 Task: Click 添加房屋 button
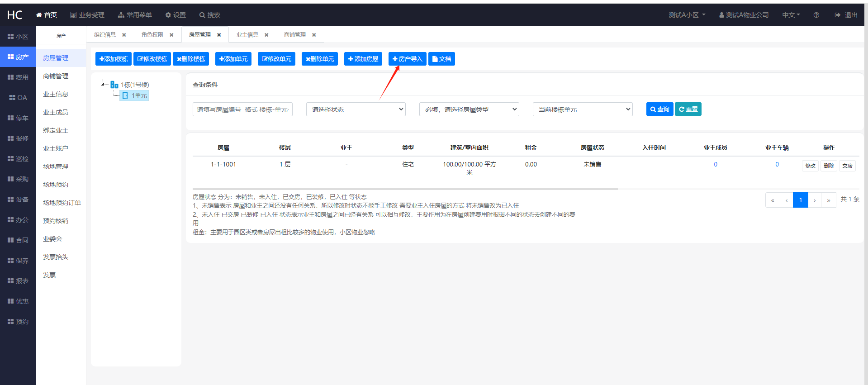[x=363, y=59]
